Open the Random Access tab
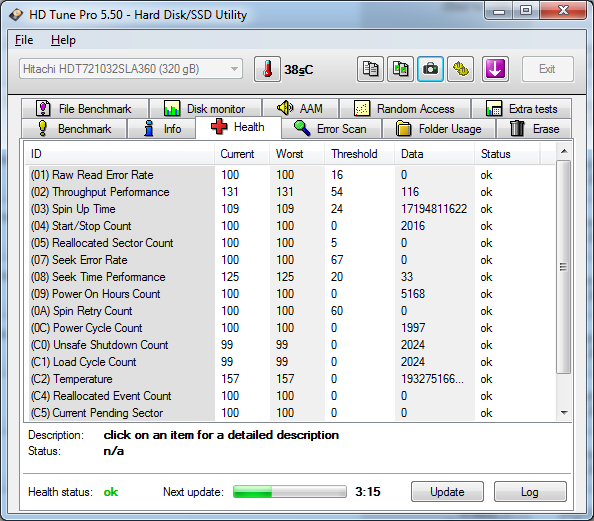The height and width of the screenshot is (521, 594). pyautogui.click(x=405, y=109)
